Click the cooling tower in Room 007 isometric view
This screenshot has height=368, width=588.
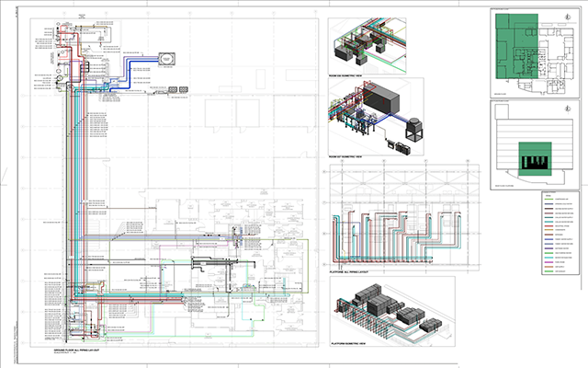pyautogui.click(x=414, y=130)
